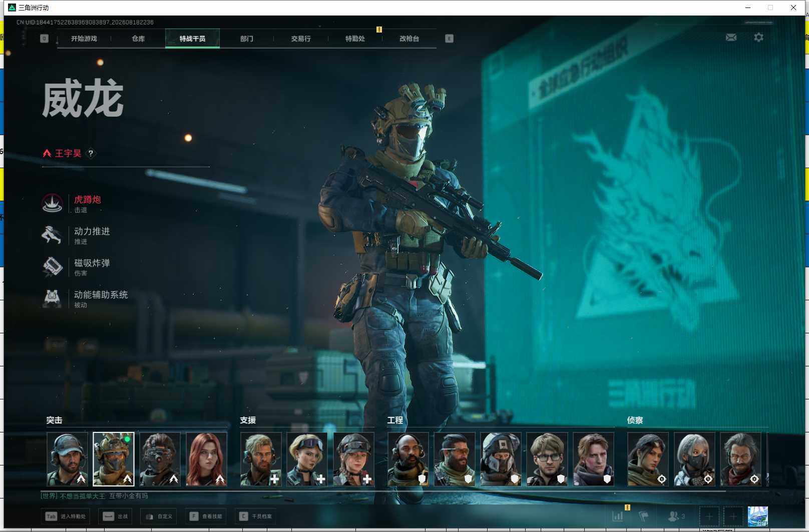This screenshot has width=809, height=532.
Task: Choose the dark-haired 侦察 operator with scarf
Action: 648,459
